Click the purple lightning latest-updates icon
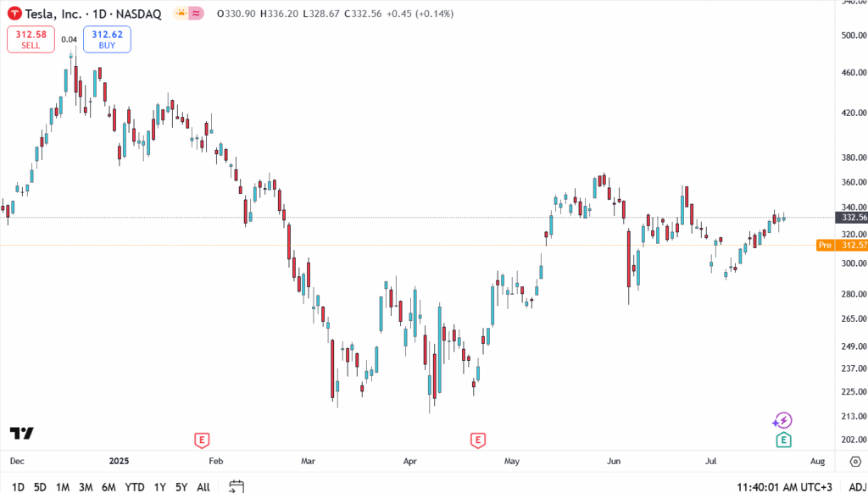 click(x=782, y=420)
